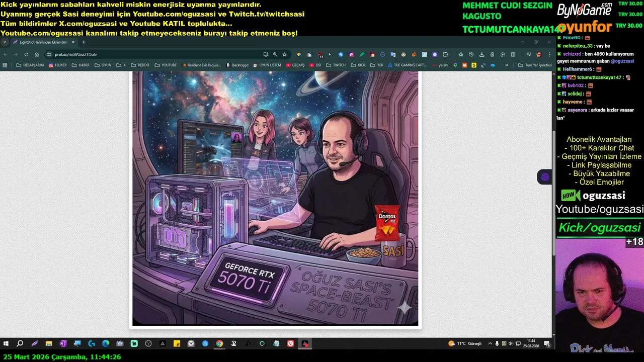This screenshot has height=362, width=644.
Task: Open the OYUN bookmark folder
Action: [103, 65]
